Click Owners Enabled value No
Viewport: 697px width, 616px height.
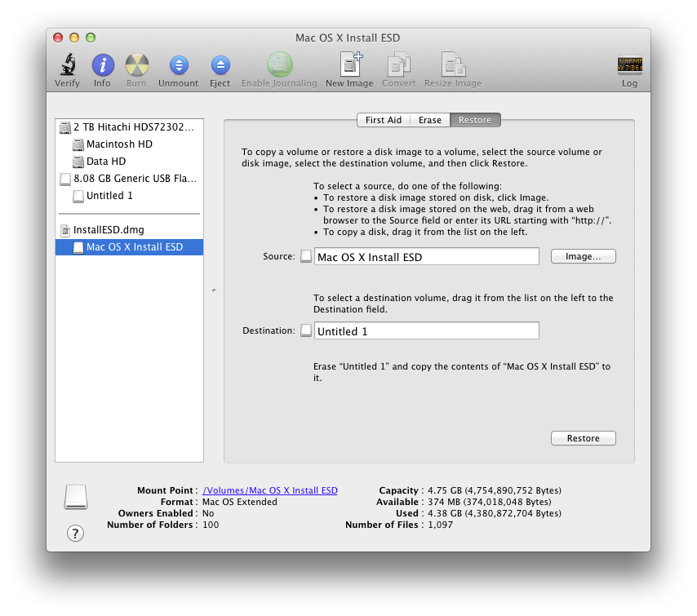208,513
